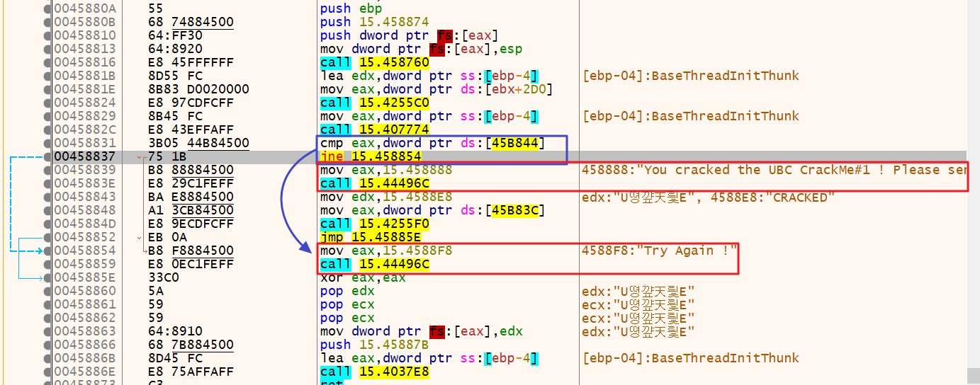Toggle breakpoint dot at address 00458837

(47, 156)
